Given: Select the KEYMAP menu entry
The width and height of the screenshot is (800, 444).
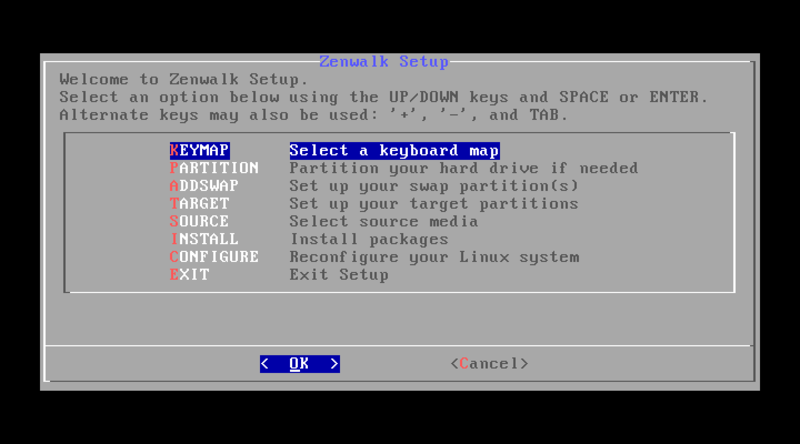Looking at the screenshot, I should pyautogui.click(x=199, y=151).
